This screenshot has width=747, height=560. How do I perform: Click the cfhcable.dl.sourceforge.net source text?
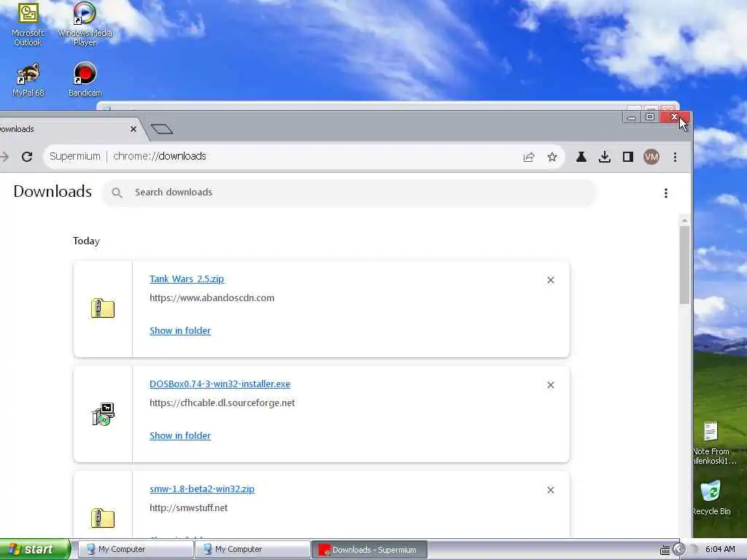[222, 402]
